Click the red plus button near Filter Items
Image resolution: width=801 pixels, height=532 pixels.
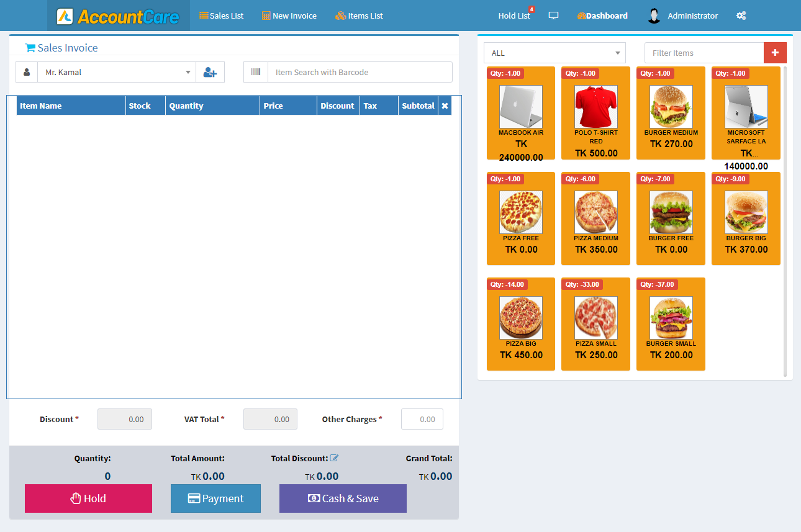click(x=775, y=53)
